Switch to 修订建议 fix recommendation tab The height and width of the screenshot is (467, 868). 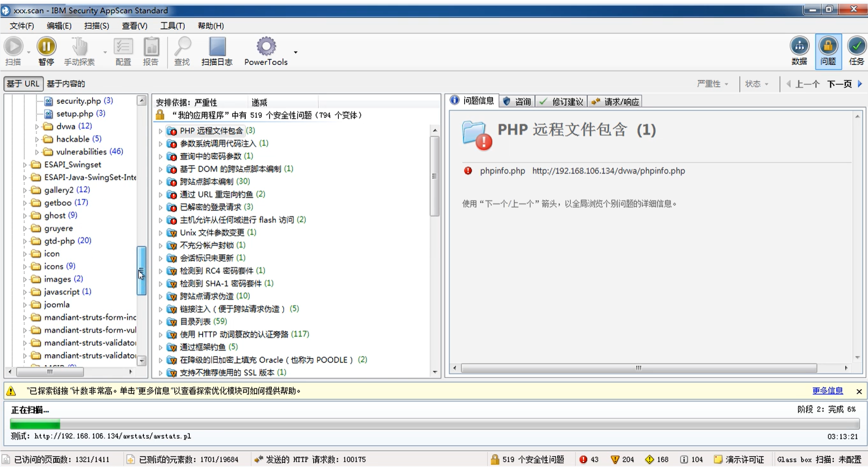[562, 101]
